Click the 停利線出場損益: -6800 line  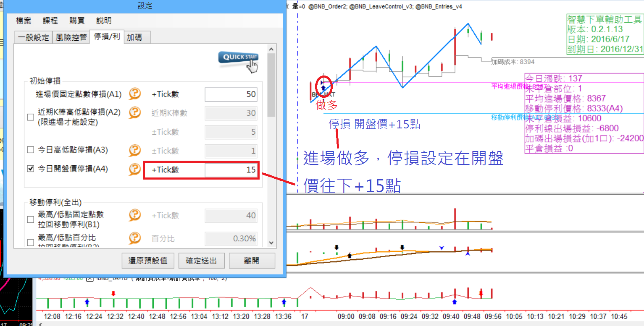click(572, 128)
